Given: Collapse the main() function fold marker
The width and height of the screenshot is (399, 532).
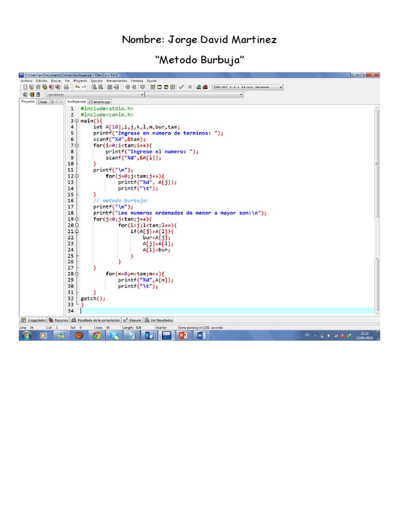Looking at the screenshot, I should pyautogui.click(x=77, y=121).
